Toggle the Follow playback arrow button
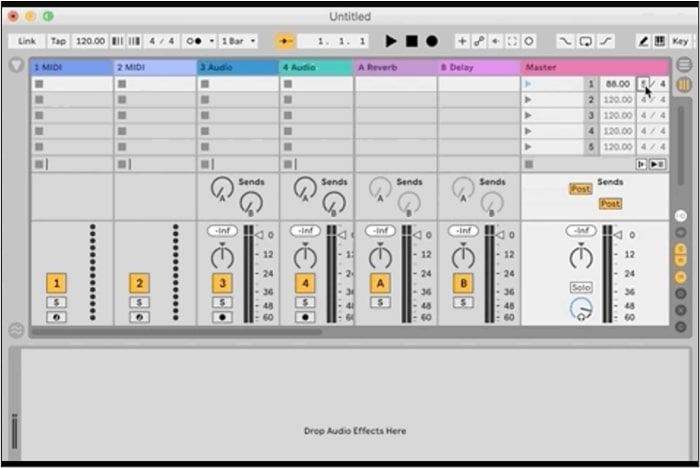This screenshot has width=700, height=468. 285,41
